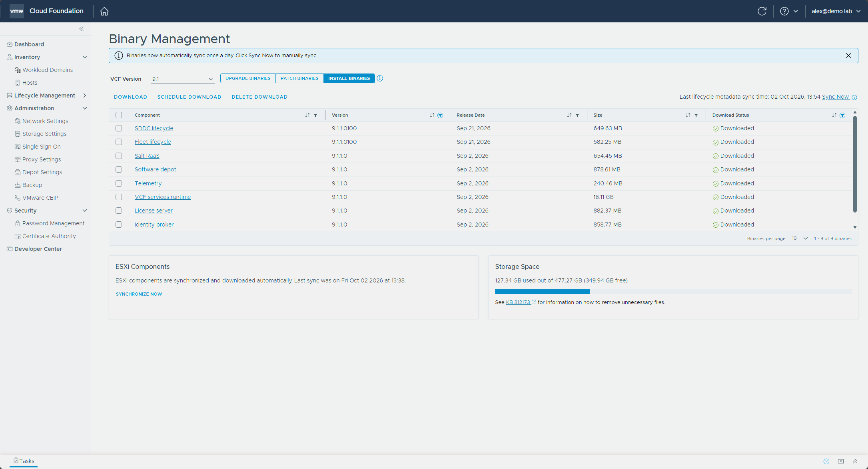Check the SDDC lifecycle row checkbox
This screenshot has width=868, height=469.
pyautogui.click(x=119, y=128)
